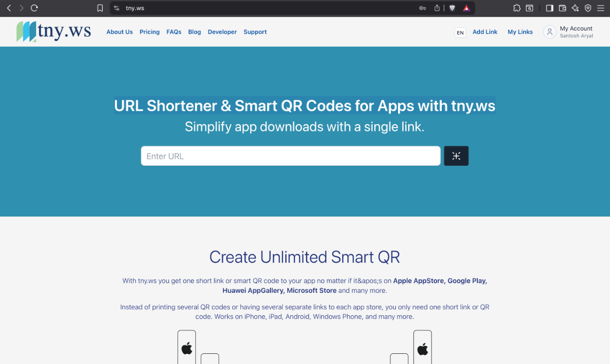The width and height of the screenshot is (610, 364).
Task: Click the Leo AI sparkle icon
Action: [575, 8]
